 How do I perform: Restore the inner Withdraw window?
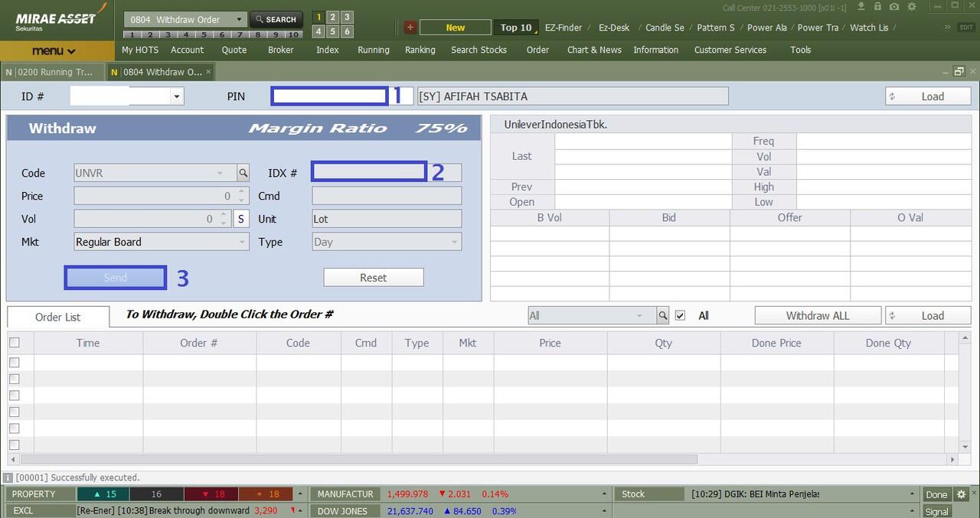tap(959, 71)
